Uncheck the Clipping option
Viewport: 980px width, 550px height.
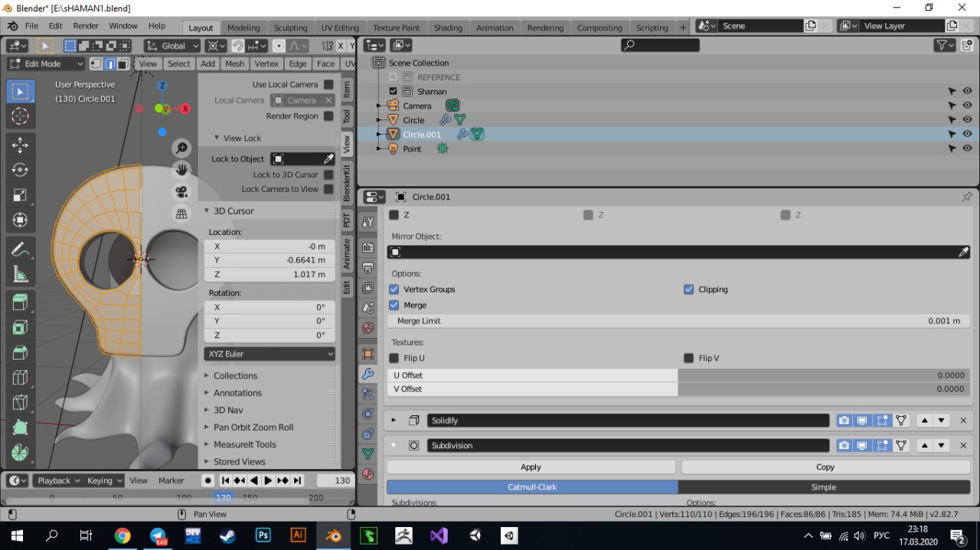click(x=688, y=289)
